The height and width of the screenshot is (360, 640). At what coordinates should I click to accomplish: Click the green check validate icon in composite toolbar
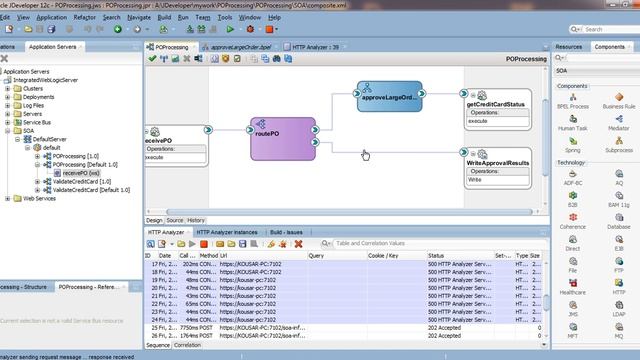(152, 59)
